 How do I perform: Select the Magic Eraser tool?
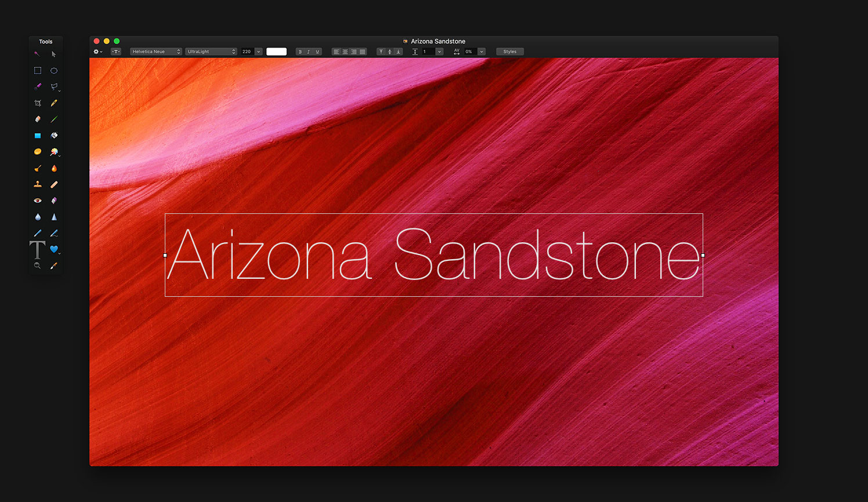point(54,201)
